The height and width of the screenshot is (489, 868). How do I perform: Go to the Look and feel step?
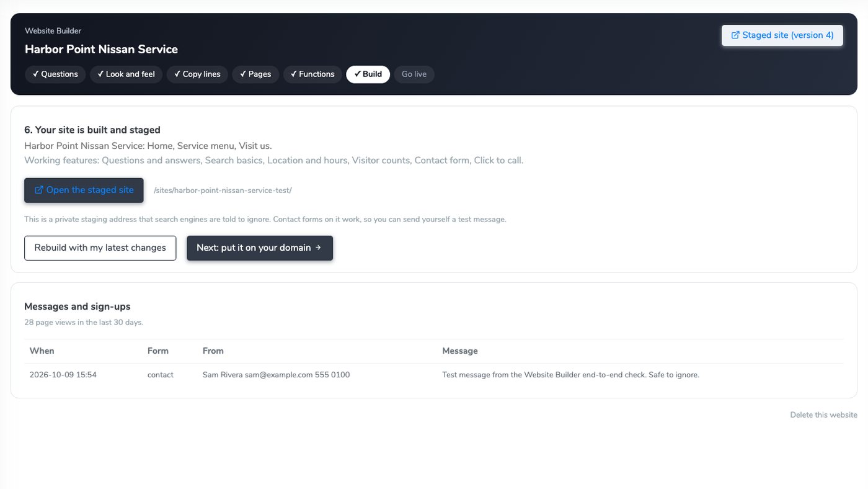pyautogui.click(x=126, y=74)
